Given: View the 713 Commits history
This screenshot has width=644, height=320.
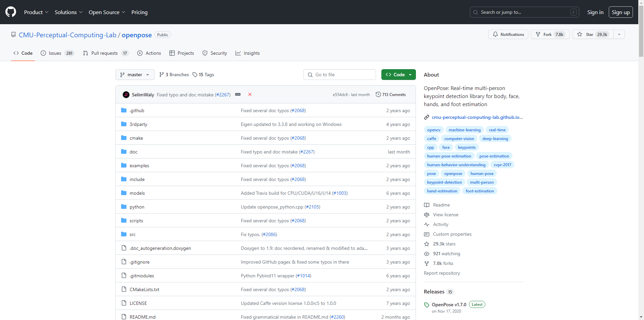Looking at the screenshot, I should point(391,94).
